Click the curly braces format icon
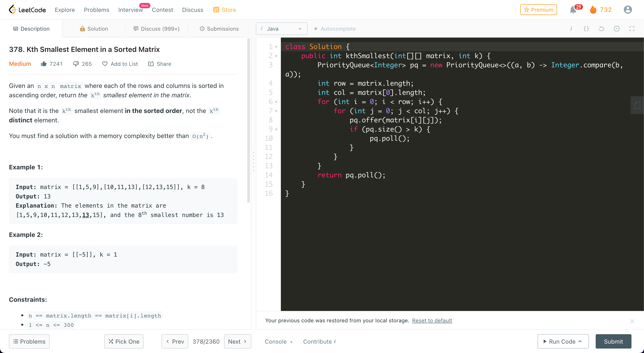The height and width of the screenshot is (353, 644). pos(586,29)
